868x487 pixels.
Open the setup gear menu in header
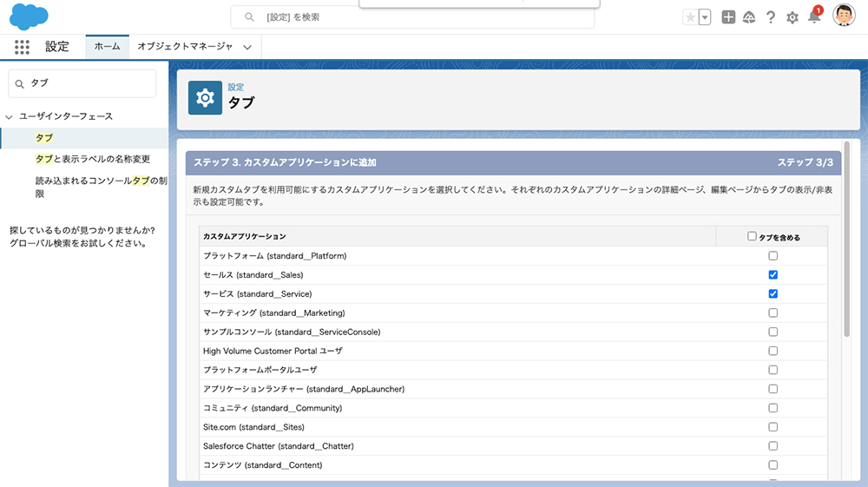(792, 17)
